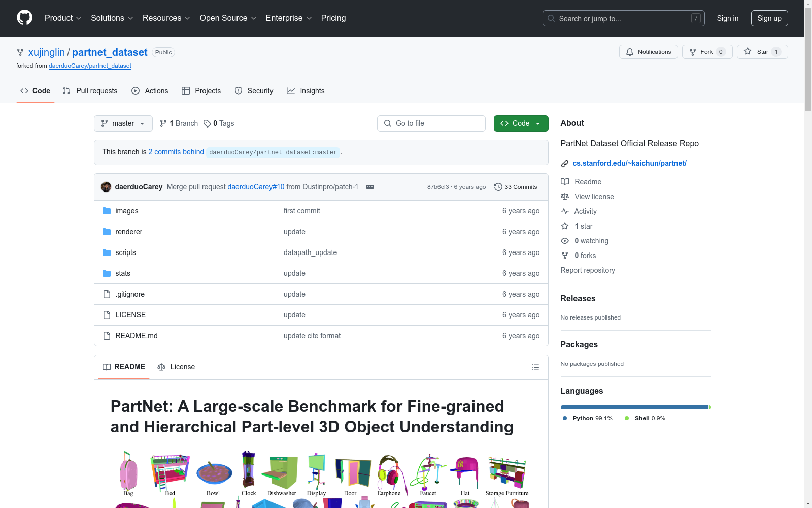Click the stats folder icon
This screenshot has width=812, height=508.
[107, 273]
